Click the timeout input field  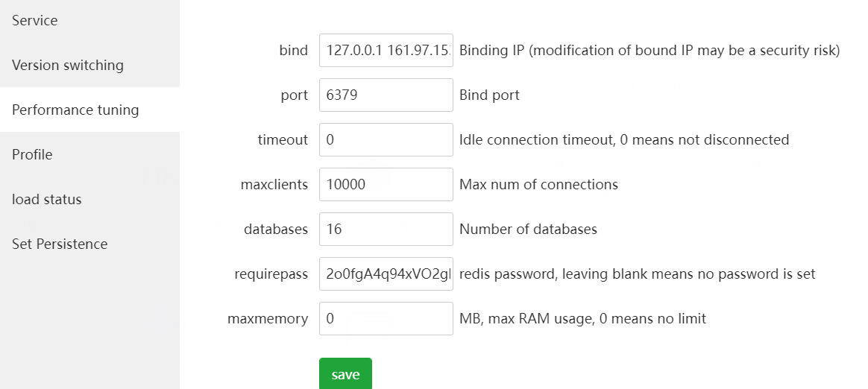[386, 140]
